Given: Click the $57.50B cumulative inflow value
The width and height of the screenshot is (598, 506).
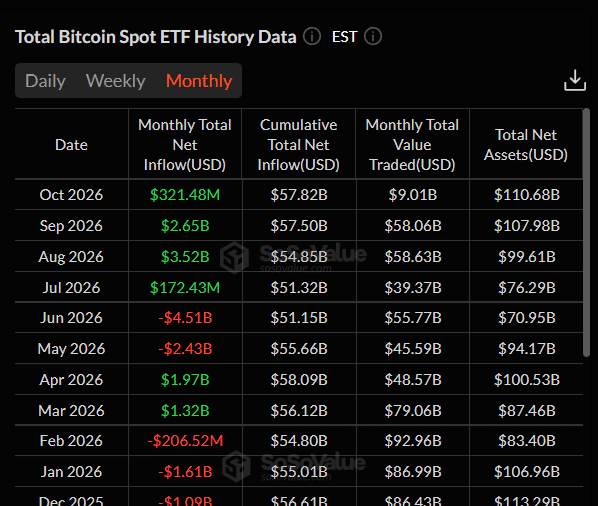Looking at the screenshot, I should [299, 226].
